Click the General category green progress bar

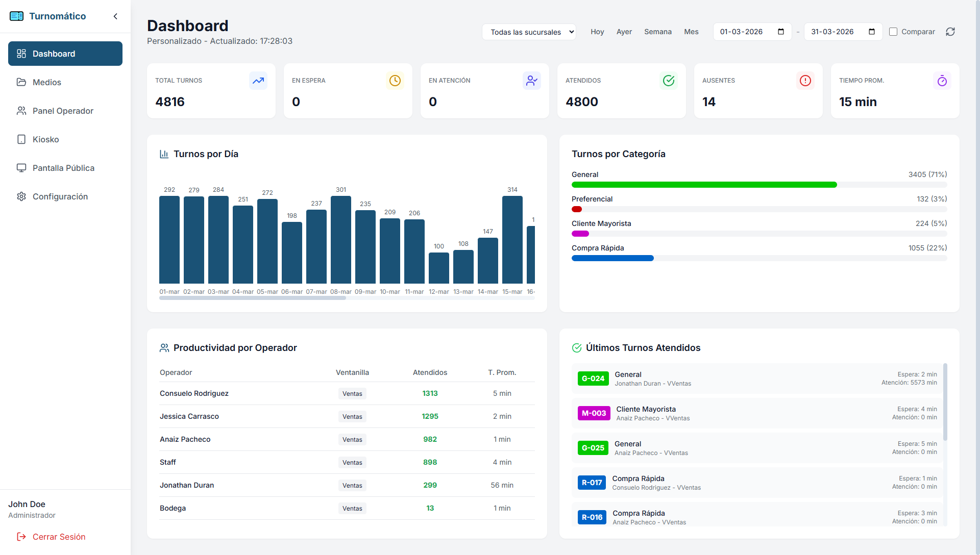pos(704,185)
